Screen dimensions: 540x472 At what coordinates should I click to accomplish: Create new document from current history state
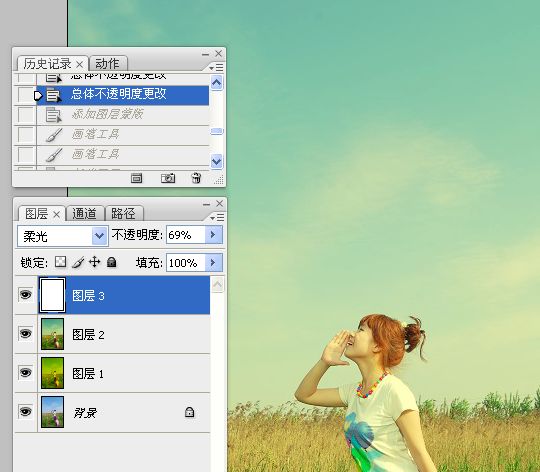[136, 178]
